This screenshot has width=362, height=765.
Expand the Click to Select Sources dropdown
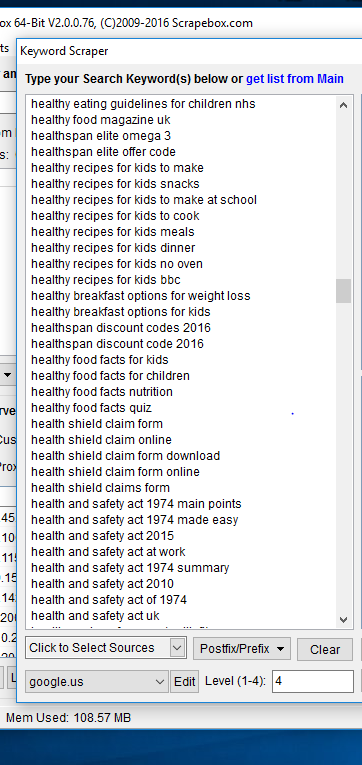click(105, 648)
